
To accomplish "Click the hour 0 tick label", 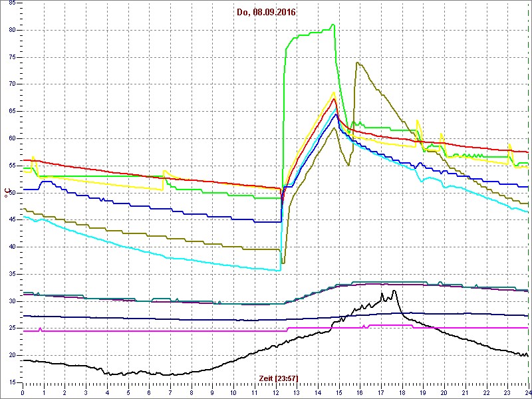I will pos(23,392).
